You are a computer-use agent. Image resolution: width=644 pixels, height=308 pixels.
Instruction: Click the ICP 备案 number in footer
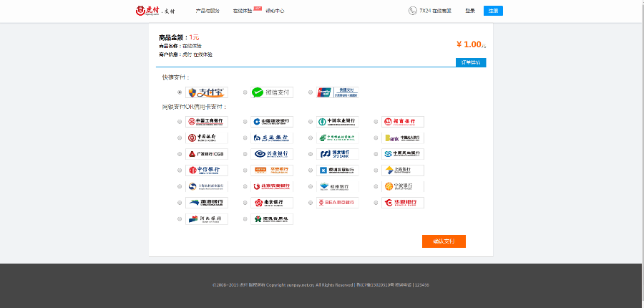[x=375, y=285]
